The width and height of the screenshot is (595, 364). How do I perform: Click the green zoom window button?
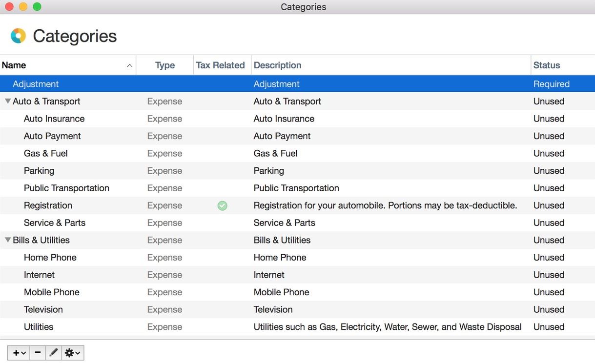click(x=37, y=7)
